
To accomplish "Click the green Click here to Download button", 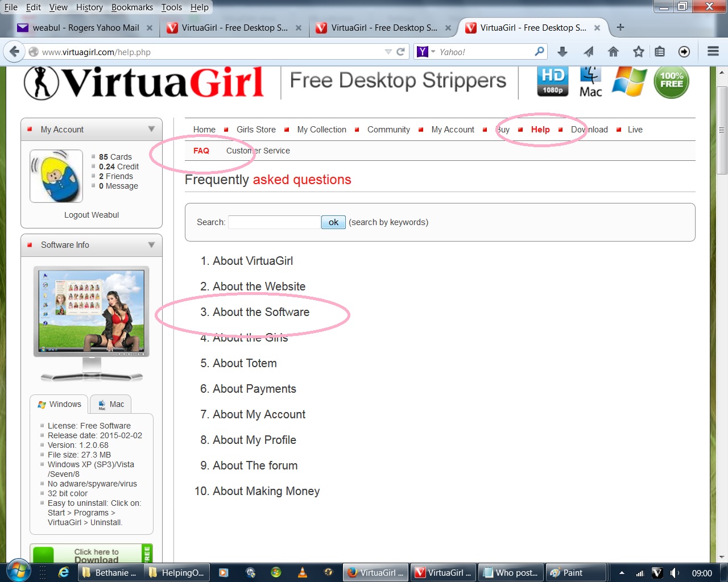I will pos(91,554).
